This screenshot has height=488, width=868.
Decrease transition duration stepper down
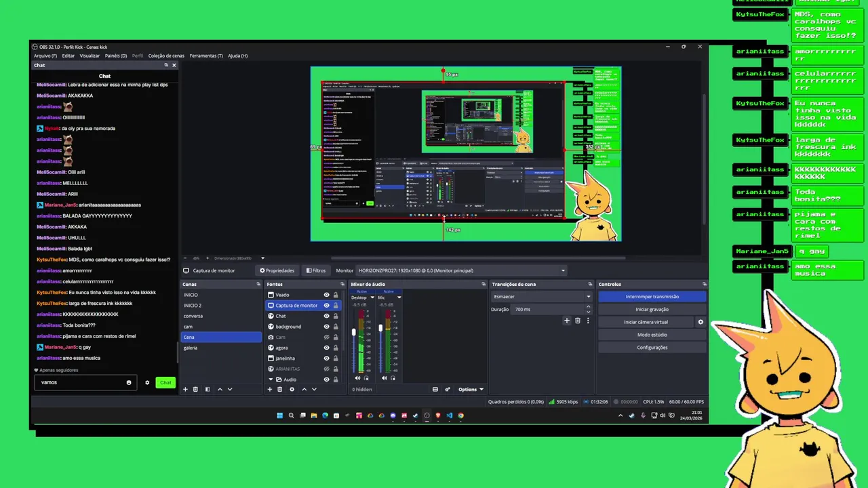[588, 312]
